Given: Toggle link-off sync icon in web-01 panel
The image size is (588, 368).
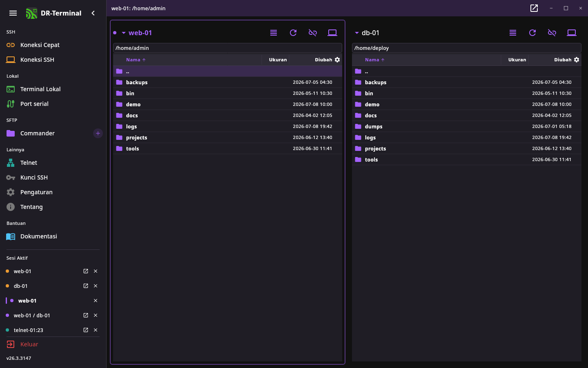Looking at the screenshot, I should [x=313, y=33].
